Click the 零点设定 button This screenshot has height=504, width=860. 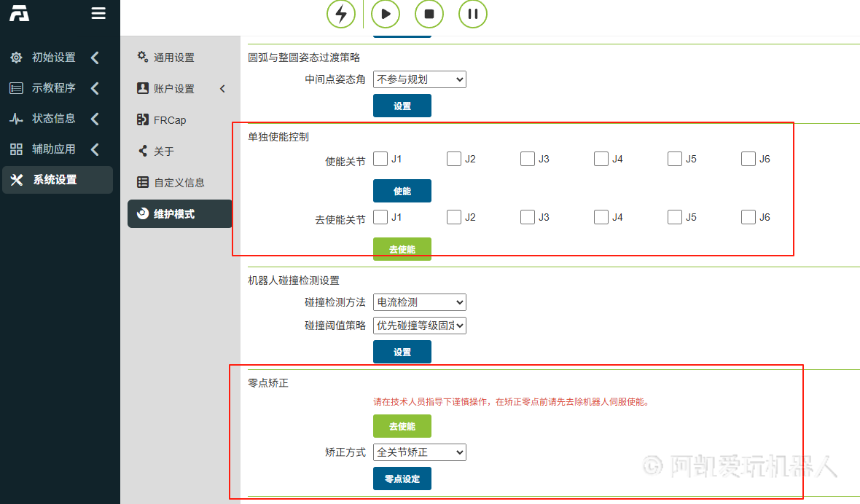click(402, 479)
